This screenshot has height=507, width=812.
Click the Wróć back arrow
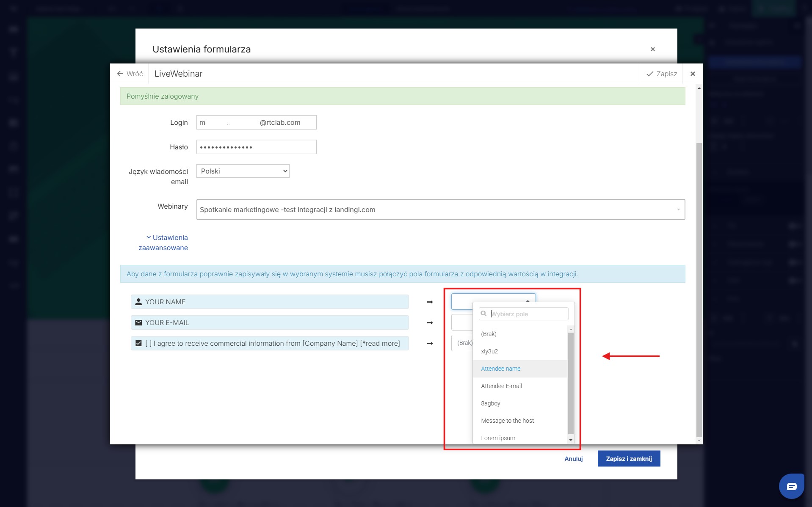120,74
